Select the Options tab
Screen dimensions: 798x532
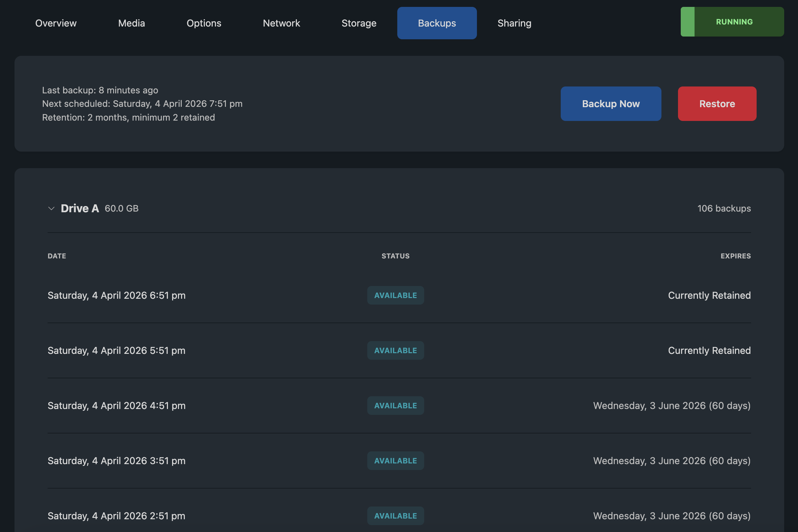[204, 23]
